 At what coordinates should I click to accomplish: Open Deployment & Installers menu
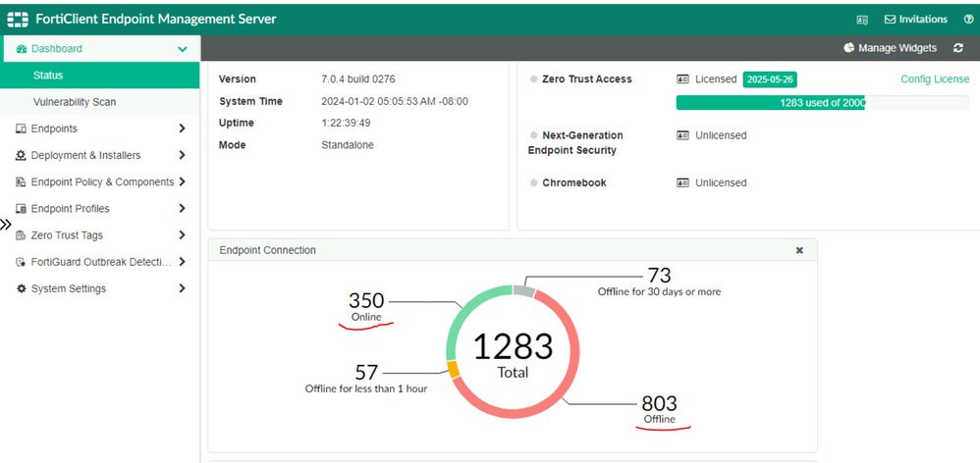(100, 155)
